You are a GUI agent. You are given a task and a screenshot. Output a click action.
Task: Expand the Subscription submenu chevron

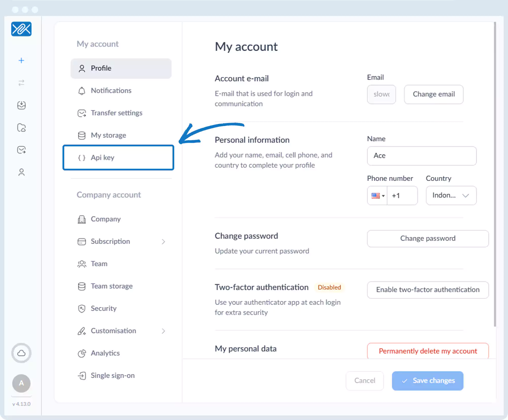coord(163,242)
